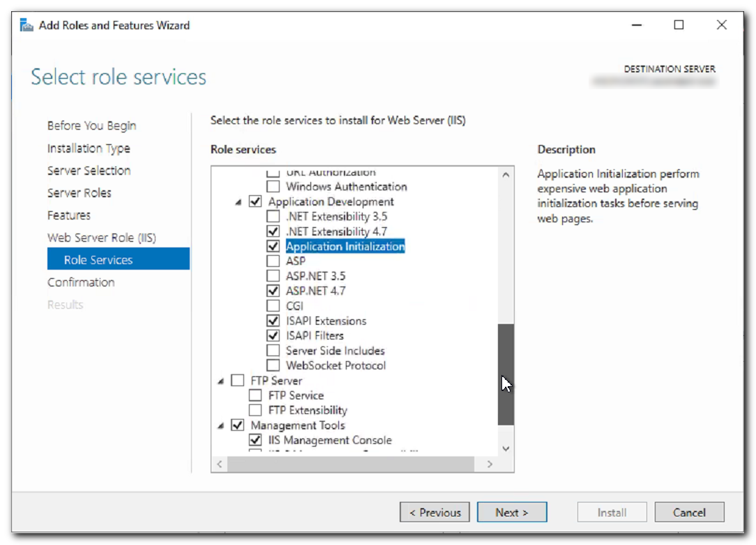Screen dimensions: 756x545
Task: Maximize the wizard window
Action: point(679,25)
